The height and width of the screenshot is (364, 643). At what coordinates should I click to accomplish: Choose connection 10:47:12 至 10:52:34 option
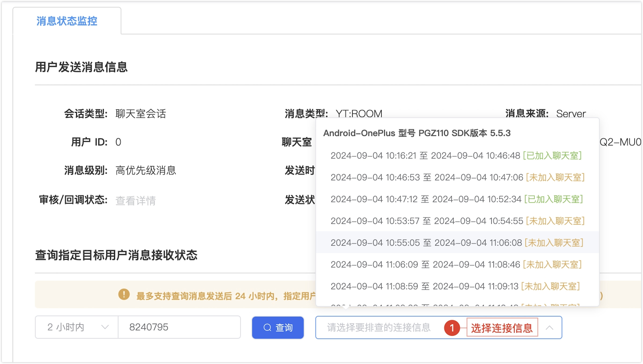pyautogui.click(x=457, y=199)
